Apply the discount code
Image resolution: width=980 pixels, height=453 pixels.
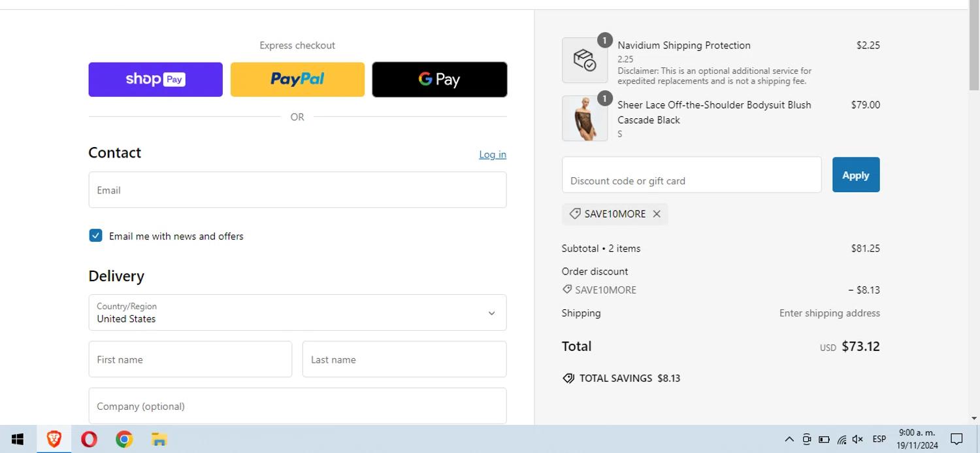point(855,175)
